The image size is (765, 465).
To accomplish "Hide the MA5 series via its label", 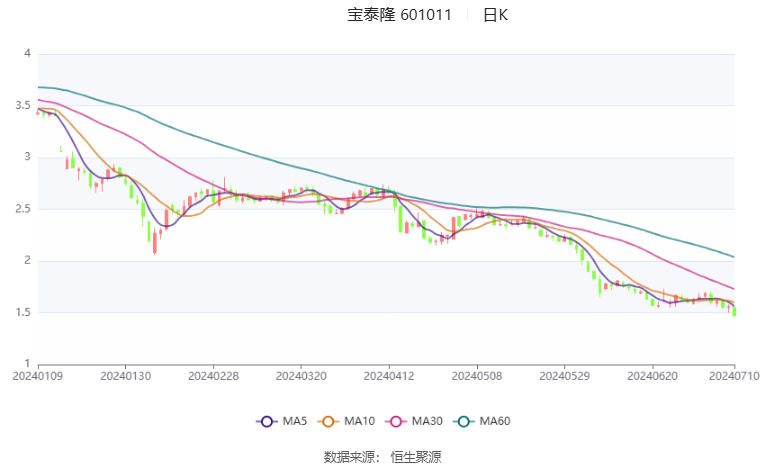I will coord(295,421).
